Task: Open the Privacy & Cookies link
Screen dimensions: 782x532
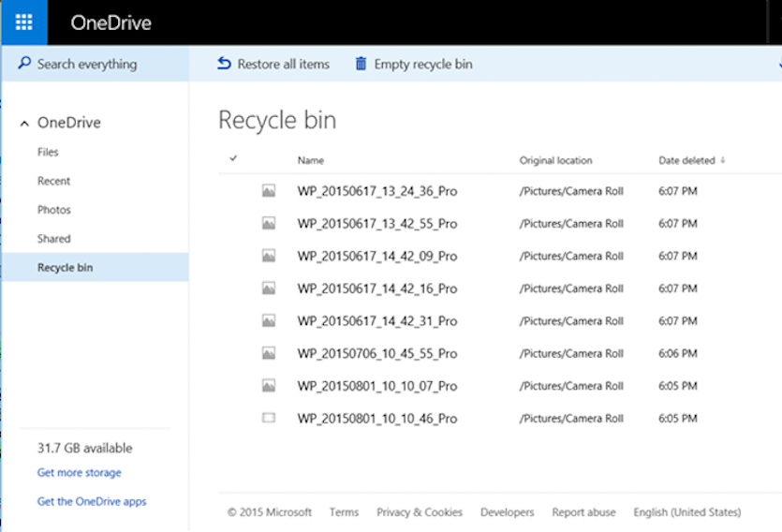Action: tap(420, 512)
